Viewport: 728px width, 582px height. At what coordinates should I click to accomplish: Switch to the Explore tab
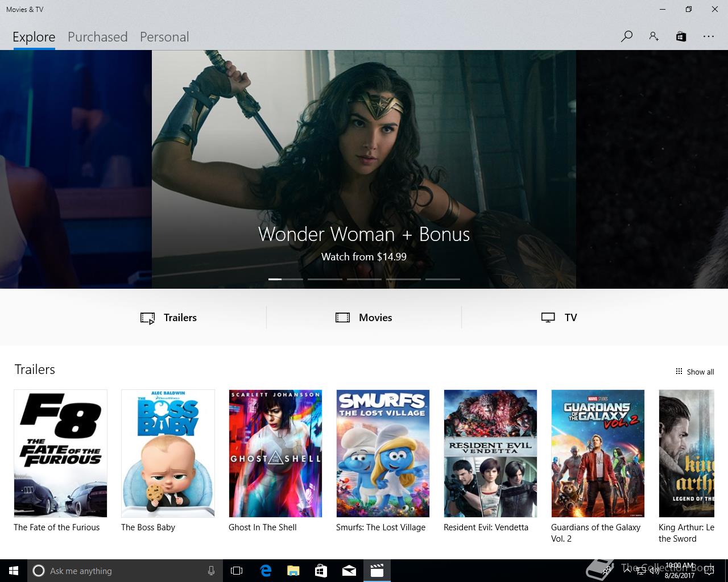click(x=34, y=37)
